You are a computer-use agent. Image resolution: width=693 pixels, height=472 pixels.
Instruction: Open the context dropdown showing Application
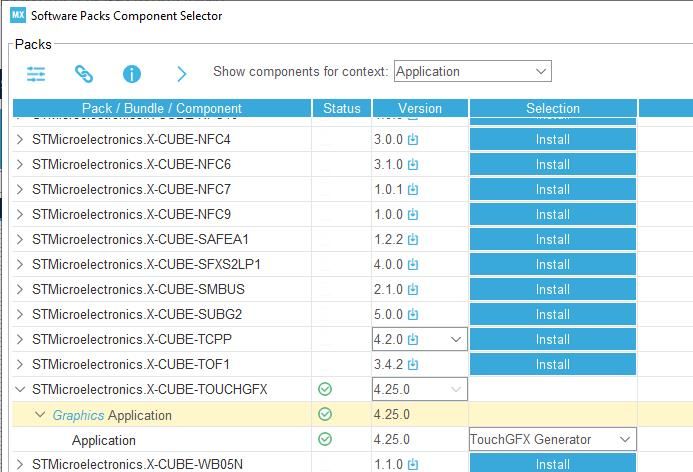pos(472,71)
